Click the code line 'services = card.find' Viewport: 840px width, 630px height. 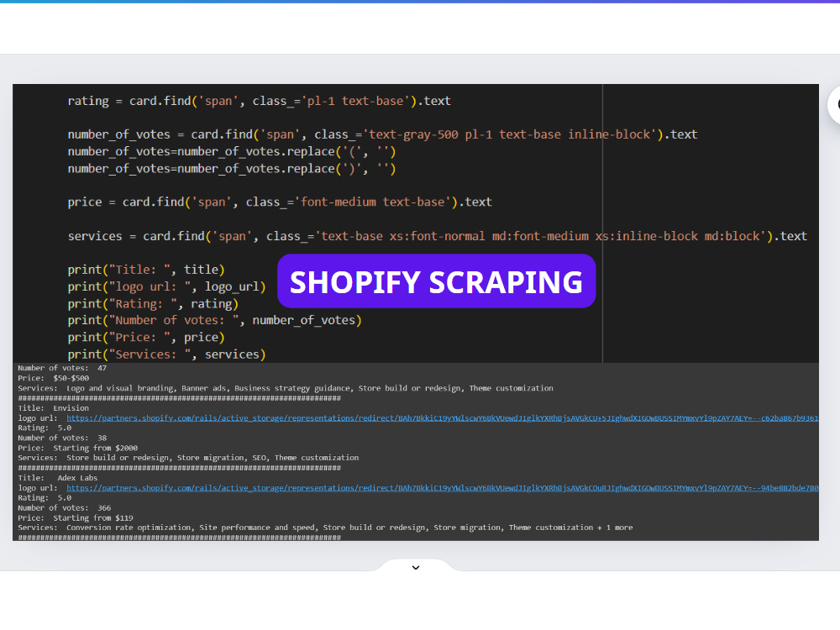437,236
